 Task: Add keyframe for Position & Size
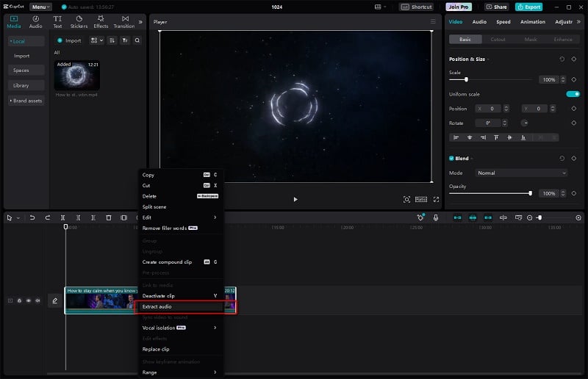574,59
